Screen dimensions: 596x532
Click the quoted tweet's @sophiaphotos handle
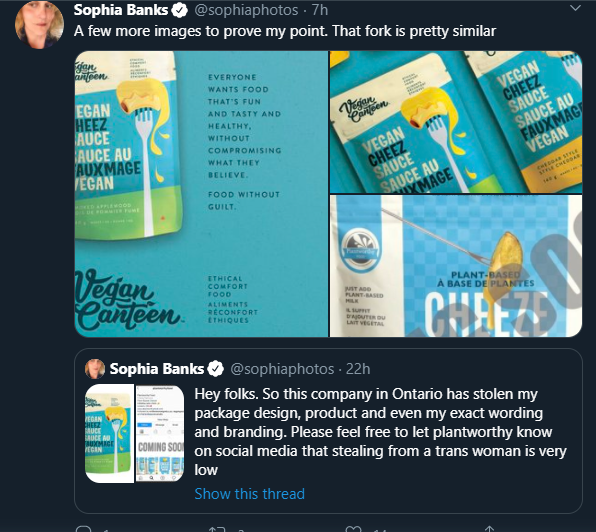[282, 369]
